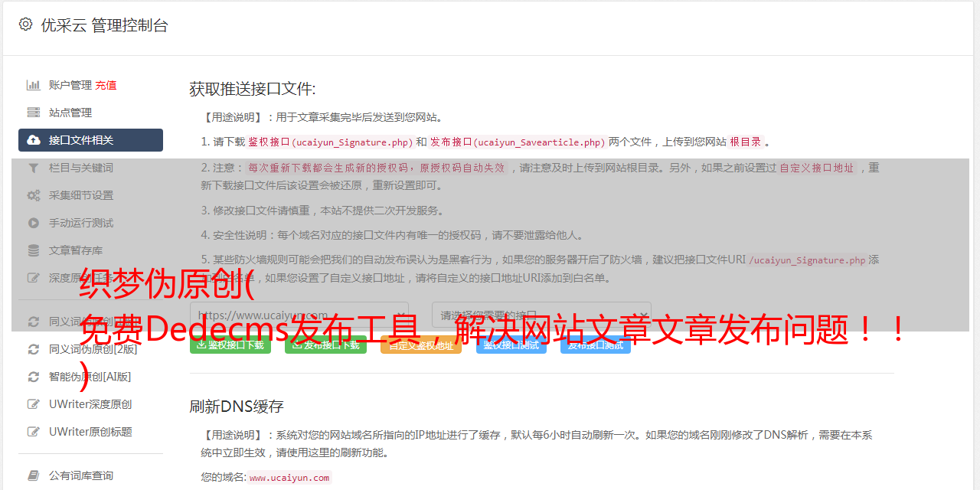
Task: Click the blue 发布接口测试 button
Action: (x=596, y=345)
